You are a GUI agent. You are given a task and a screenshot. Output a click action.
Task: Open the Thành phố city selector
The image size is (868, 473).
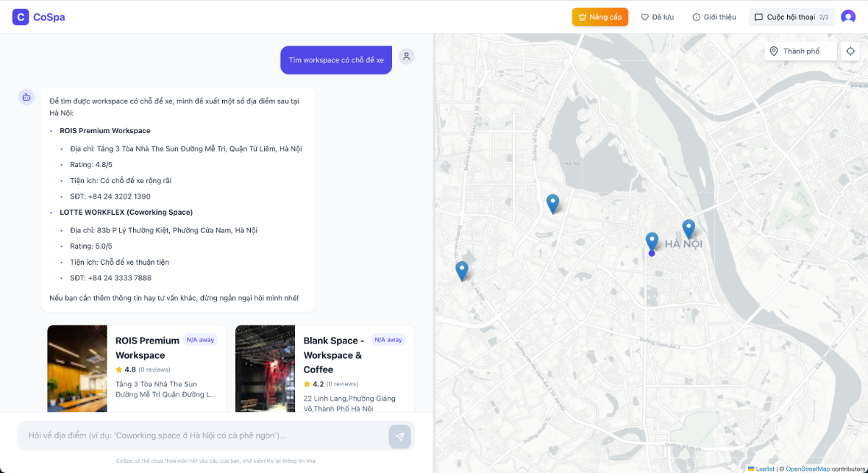[800, 51]
